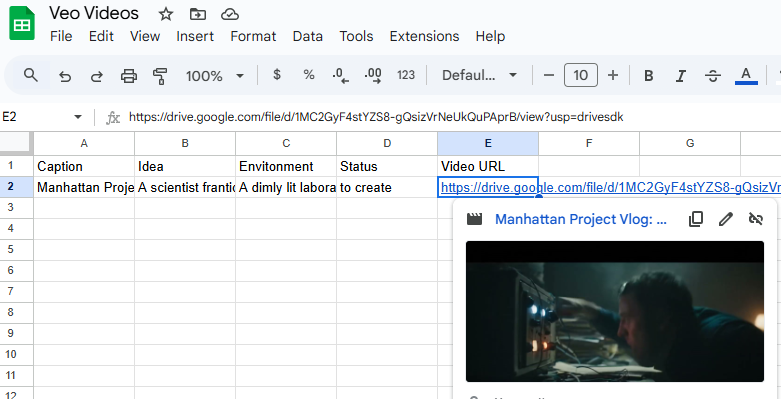Image resolution: width=781 pixels, height=399 pixels.
Task: Click the Caption header cell
Action: coord(84,166)
